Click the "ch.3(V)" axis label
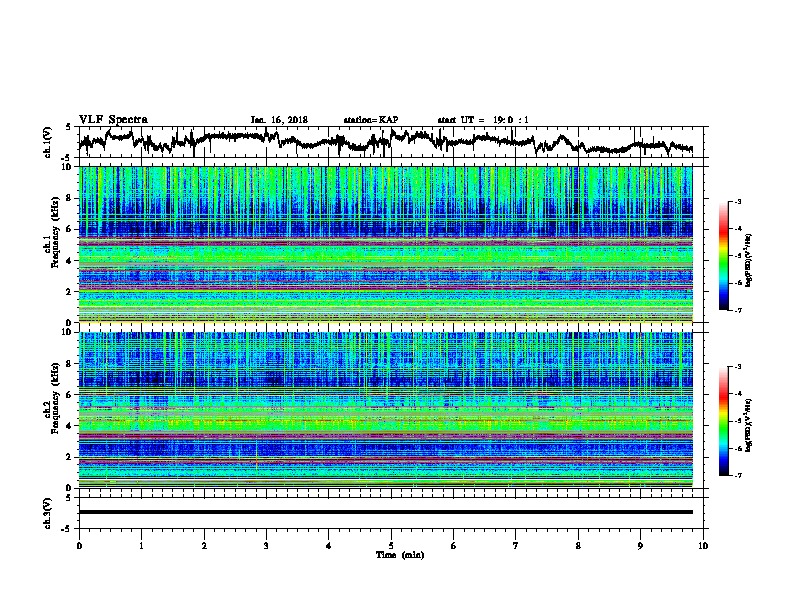 point(48,513)
